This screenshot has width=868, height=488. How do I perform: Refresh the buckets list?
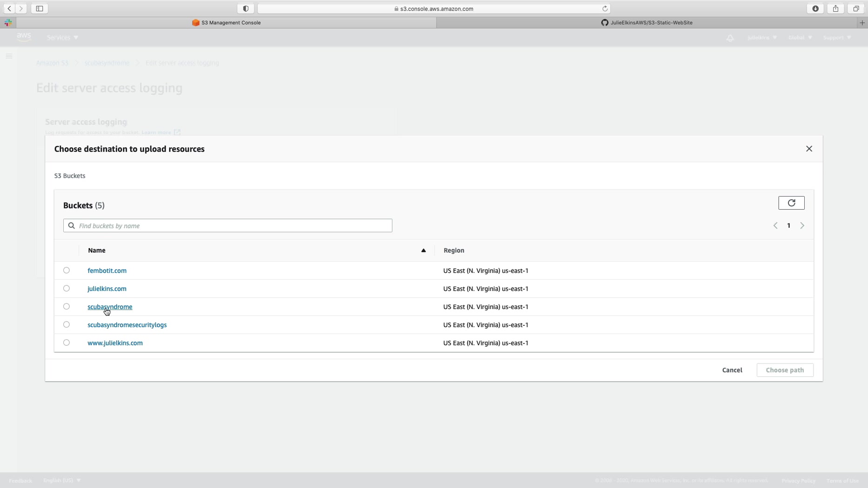click(791, 203)
